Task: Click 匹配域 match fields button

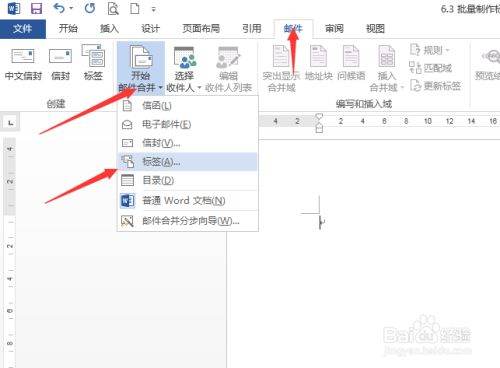Action: click(x=430, y=68)
